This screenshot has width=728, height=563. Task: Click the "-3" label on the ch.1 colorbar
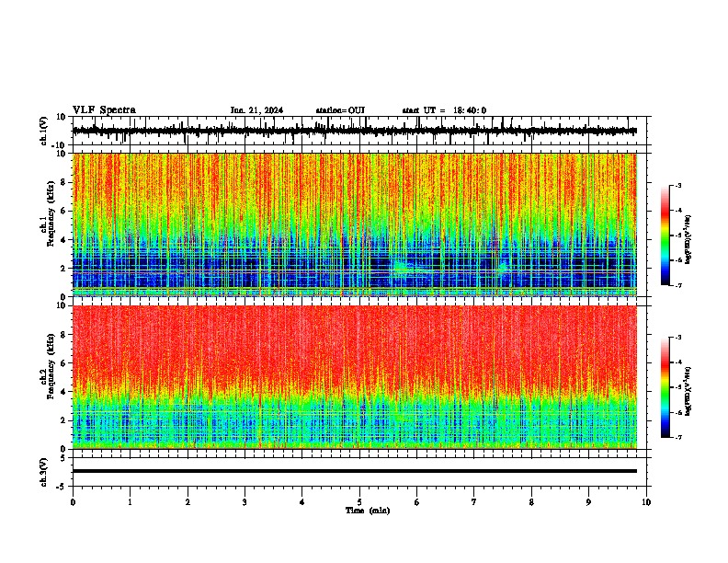tap(678, 185)
